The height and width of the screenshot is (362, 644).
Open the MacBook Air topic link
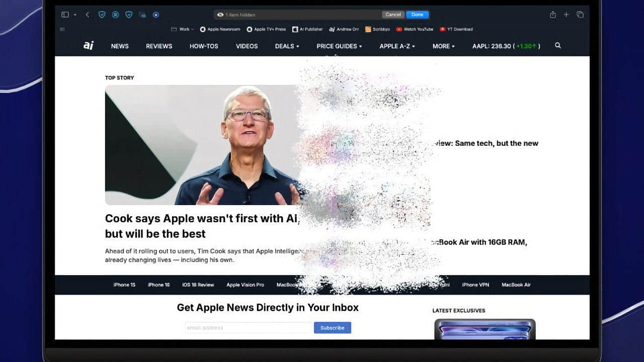coord(516,285)
